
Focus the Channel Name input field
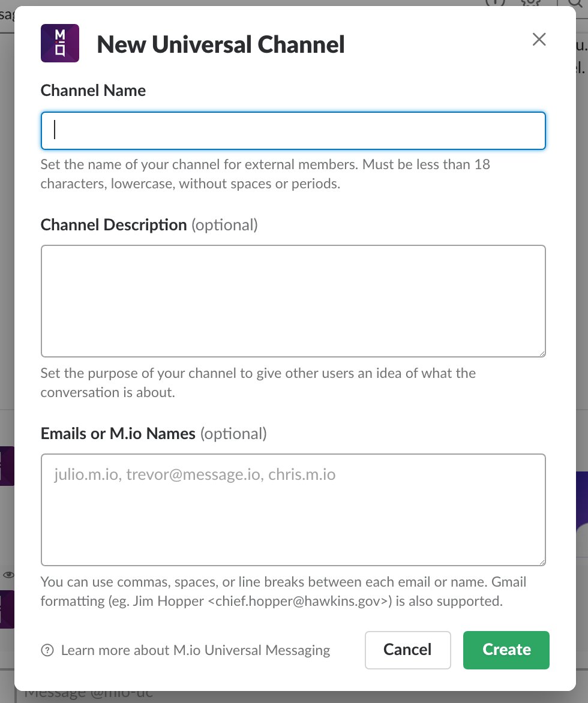click(293, 131)
